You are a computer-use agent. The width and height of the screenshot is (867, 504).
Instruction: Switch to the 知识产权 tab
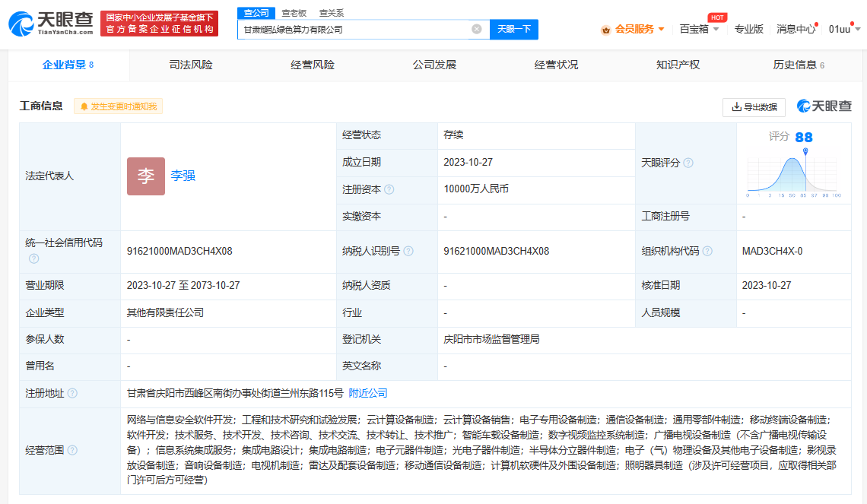point(678,65)
